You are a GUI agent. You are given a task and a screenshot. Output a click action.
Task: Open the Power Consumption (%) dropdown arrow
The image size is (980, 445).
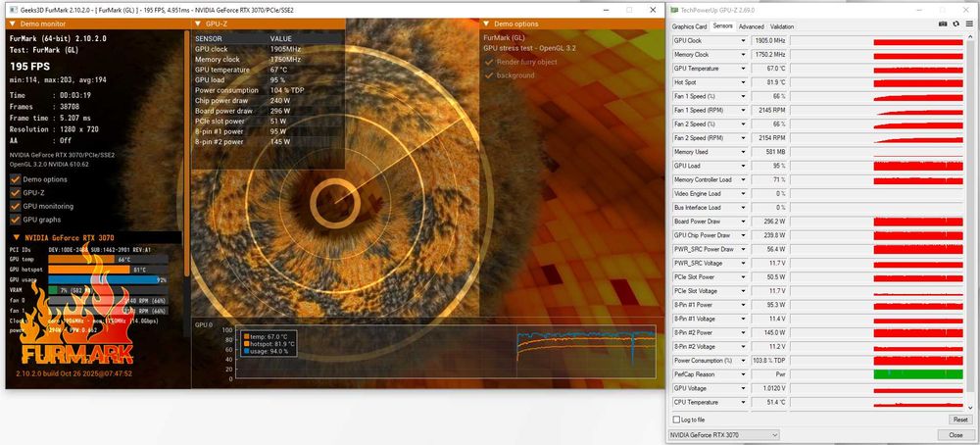(743, 361)
